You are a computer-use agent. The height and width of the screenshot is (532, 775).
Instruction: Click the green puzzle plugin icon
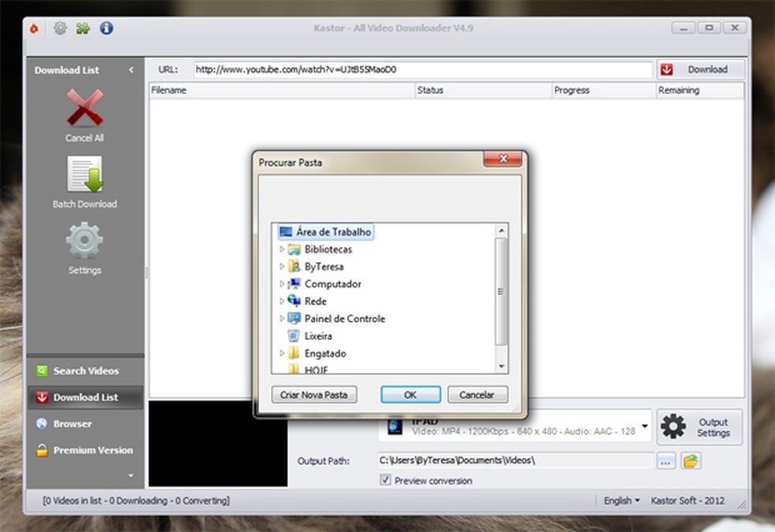83,28
